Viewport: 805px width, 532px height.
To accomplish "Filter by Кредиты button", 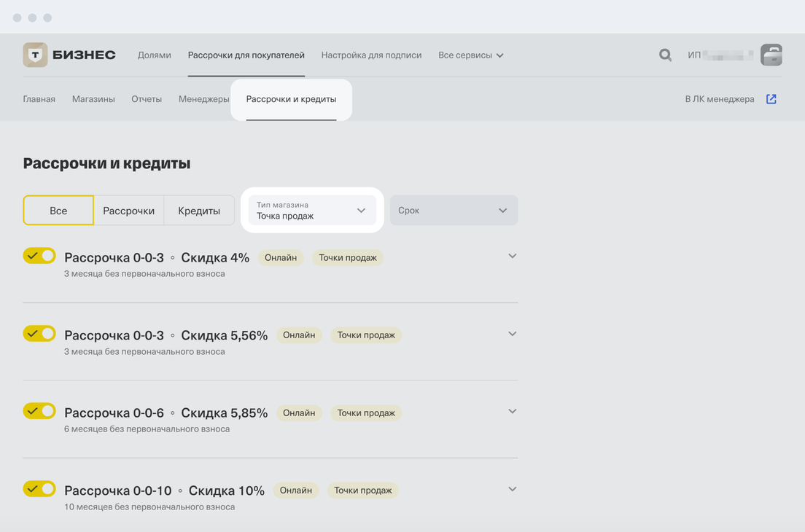I will point(199,211).
